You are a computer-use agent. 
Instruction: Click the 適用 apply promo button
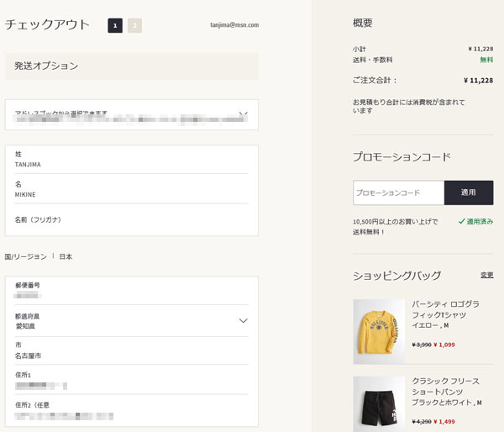[x=469, y=192]
